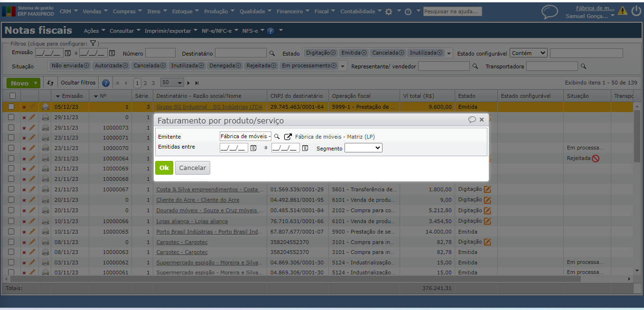Image resolution: width=644 pixels, height=310 pixels.
Task: Click delete x on nota 10000065 row
Action: (x=24, y=232)
